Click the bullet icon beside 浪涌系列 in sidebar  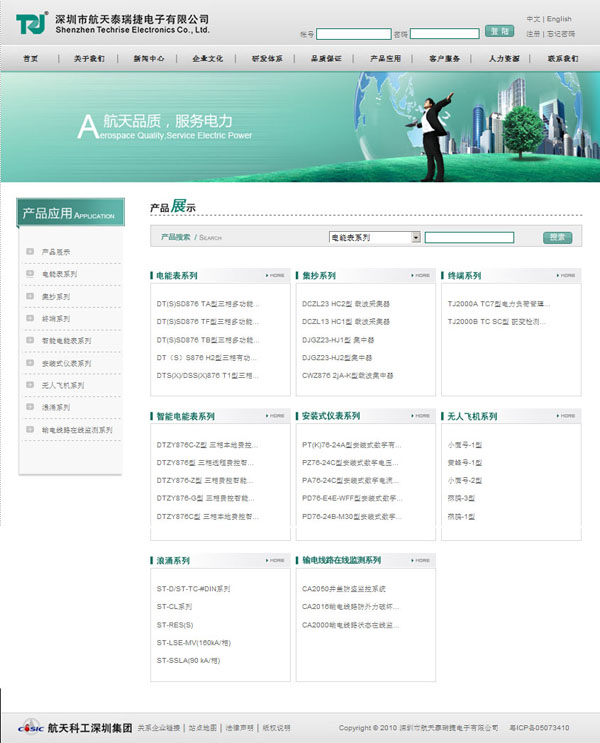pos(30,407)
